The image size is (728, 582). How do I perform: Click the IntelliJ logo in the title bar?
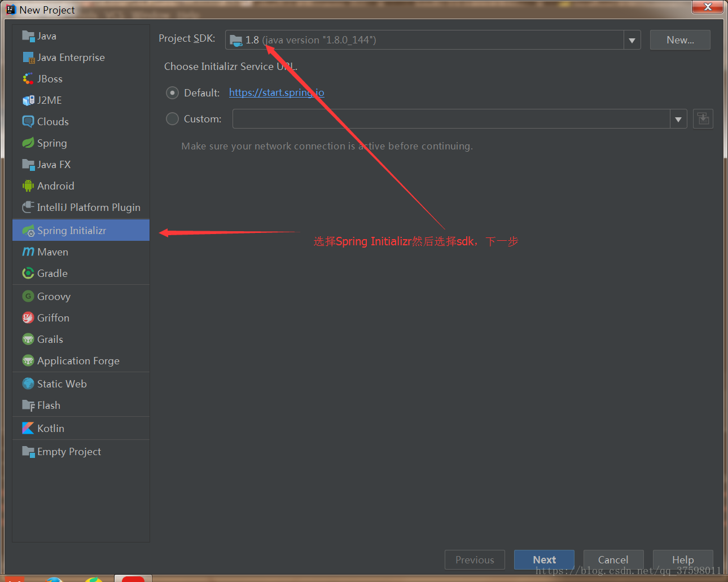click(11, 10)
